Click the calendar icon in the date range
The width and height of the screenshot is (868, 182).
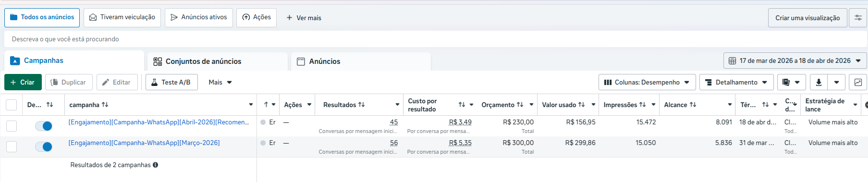pos(733,61)
